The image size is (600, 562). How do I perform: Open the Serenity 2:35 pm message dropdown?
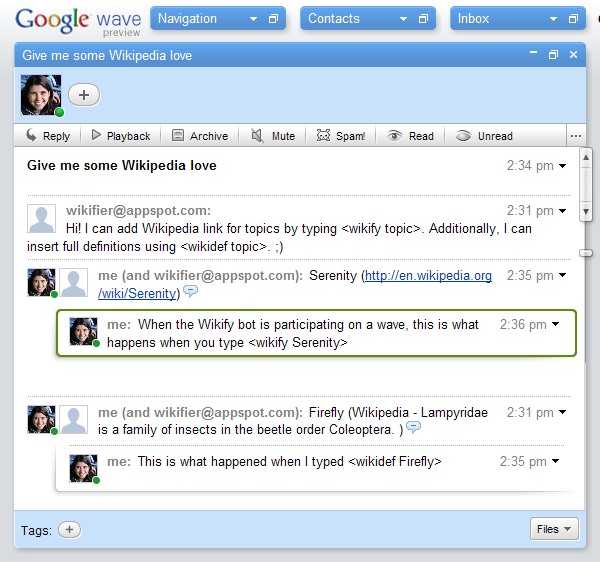tap(562, 275)
